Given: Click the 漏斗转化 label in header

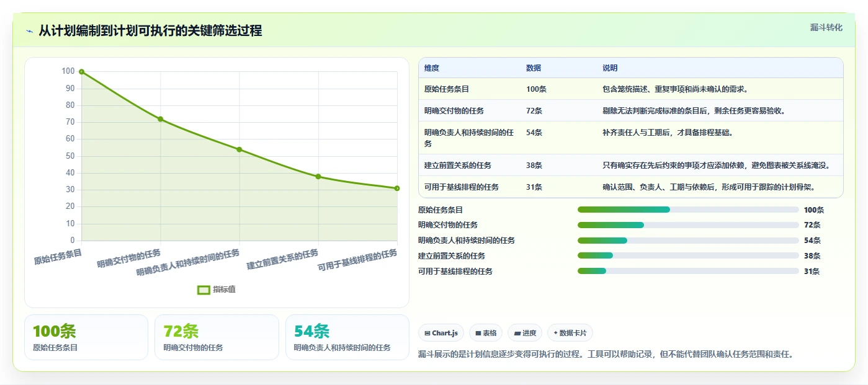Looking at the screenshot, I should 826,27.
